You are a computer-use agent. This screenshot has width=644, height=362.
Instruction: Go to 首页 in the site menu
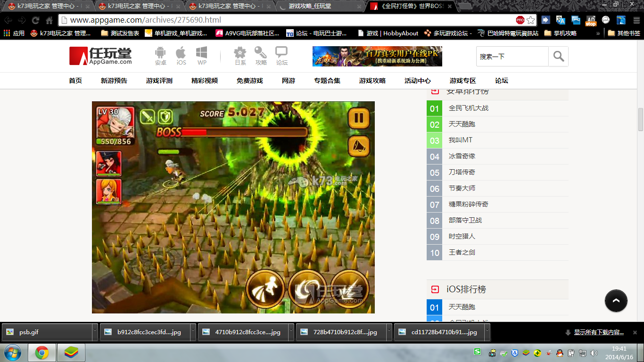75,81
